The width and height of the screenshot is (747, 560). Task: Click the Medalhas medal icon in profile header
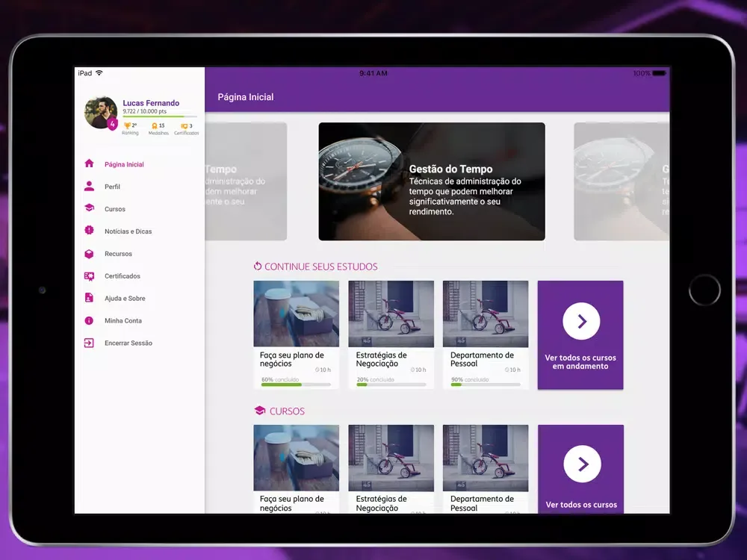click(155, 125)
